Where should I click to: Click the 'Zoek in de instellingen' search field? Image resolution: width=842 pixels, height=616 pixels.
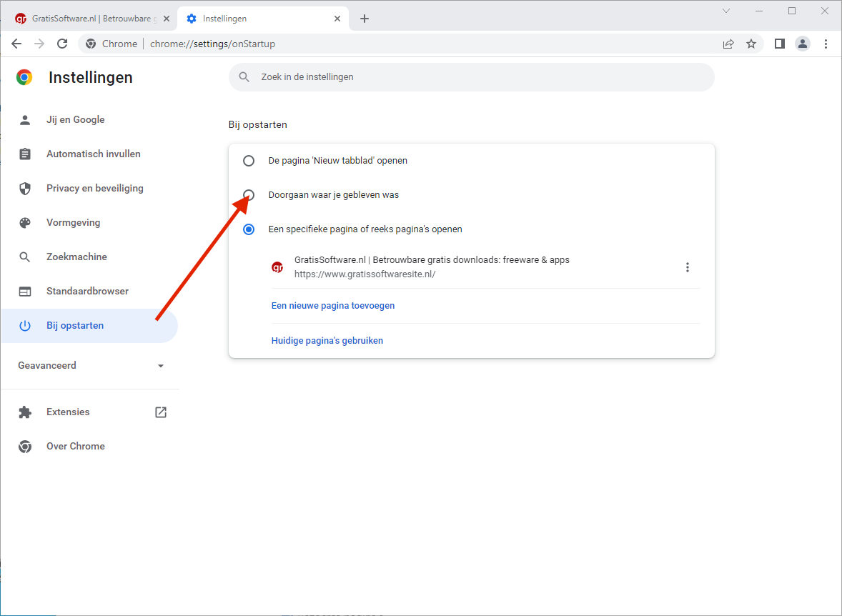472,77
